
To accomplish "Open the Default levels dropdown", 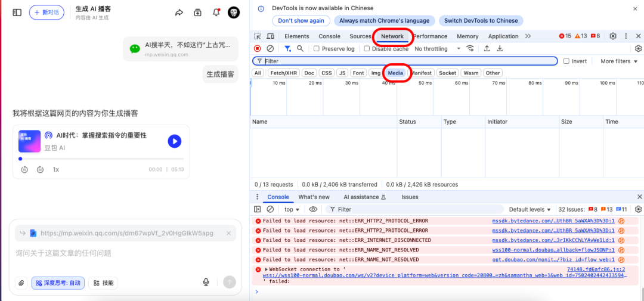I will [530, 209].
